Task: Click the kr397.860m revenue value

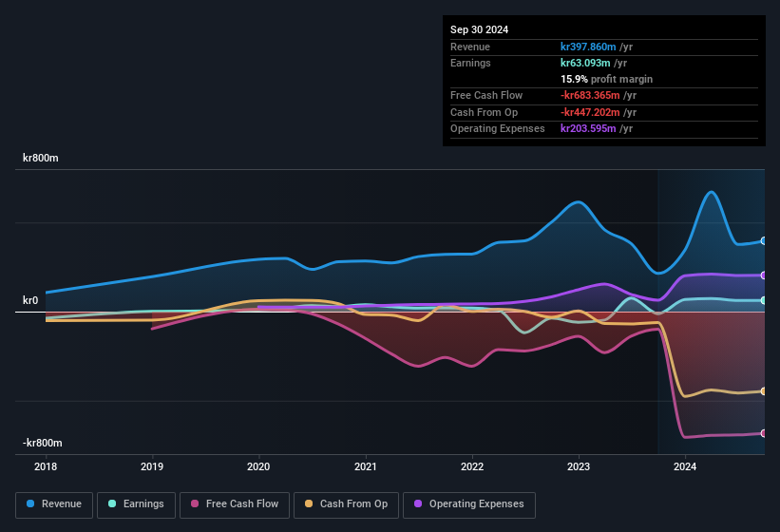Action: click(x=588, y=47)
